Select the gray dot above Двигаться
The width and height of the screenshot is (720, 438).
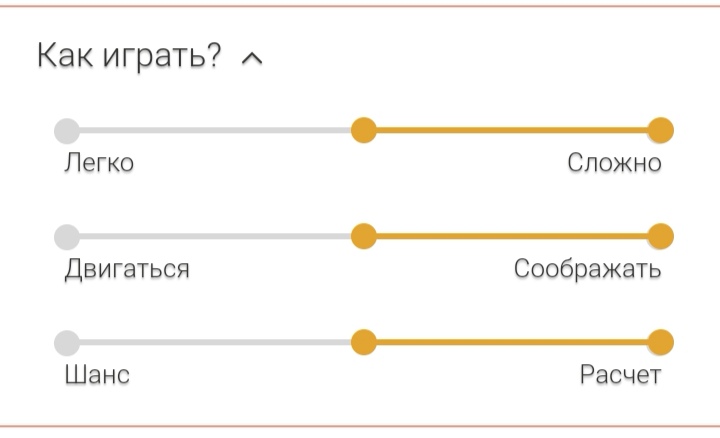(66, 237)
